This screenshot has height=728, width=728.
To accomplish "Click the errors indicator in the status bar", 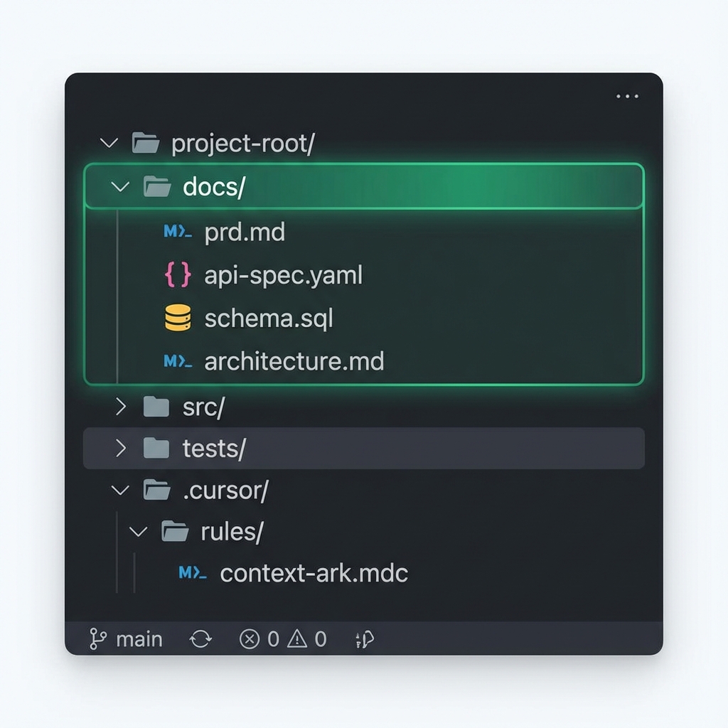I will point(254,638).
